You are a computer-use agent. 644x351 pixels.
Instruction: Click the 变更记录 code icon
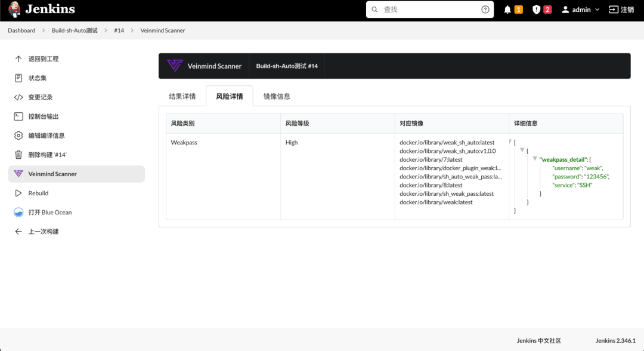tap(18, 97)
